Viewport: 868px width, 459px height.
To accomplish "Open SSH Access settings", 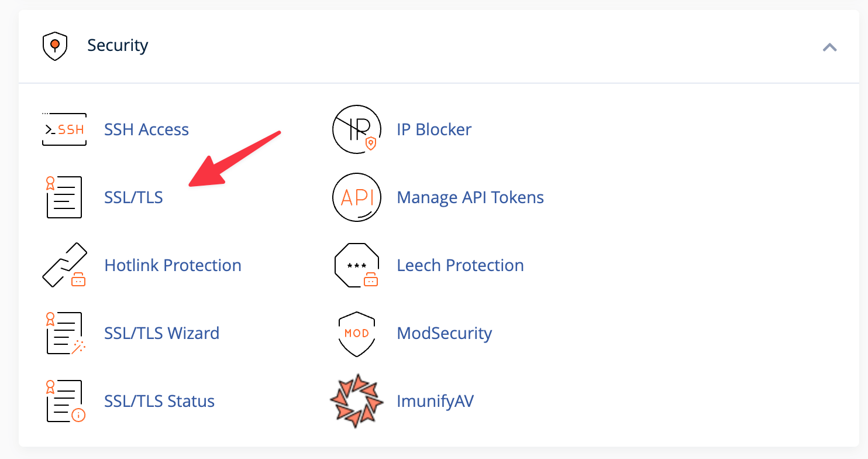I will point(146,129).
